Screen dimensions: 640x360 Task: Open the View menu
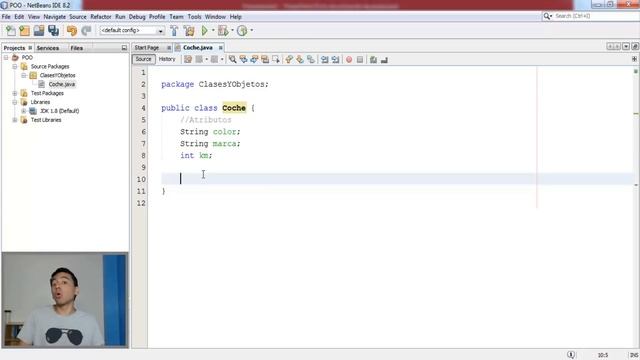click(x=34, y=17)
